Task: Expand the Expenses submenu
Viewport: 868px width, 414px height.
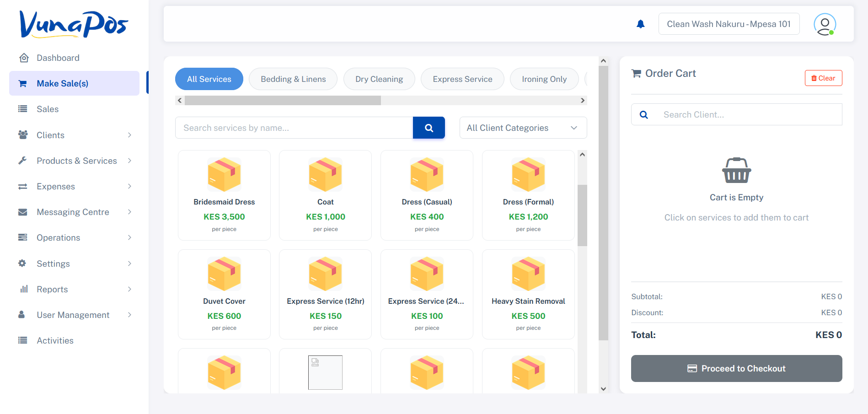Action: 129,186
